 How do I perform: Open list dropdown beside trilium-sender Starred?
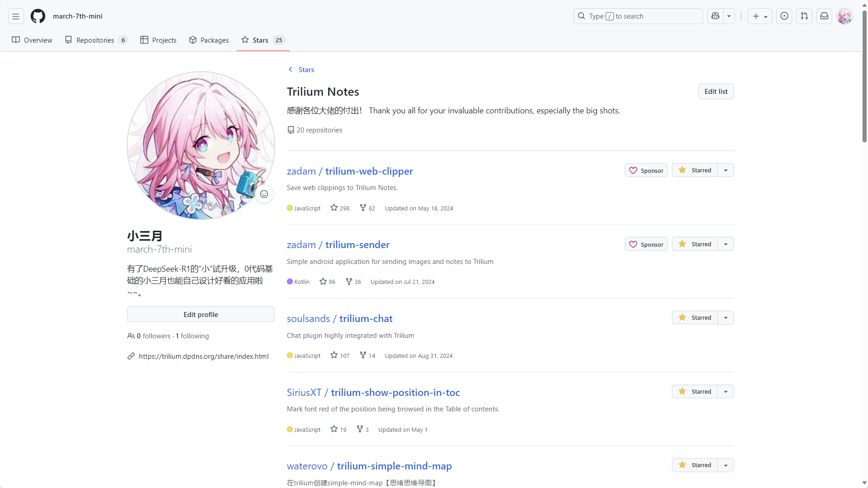click(x=725, y=244)
